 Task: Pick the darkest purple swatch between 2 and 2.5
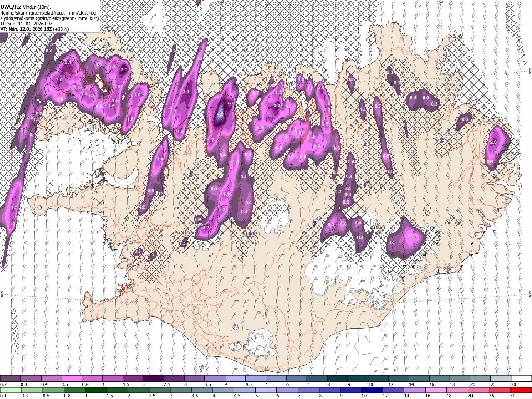coord(153,379)
